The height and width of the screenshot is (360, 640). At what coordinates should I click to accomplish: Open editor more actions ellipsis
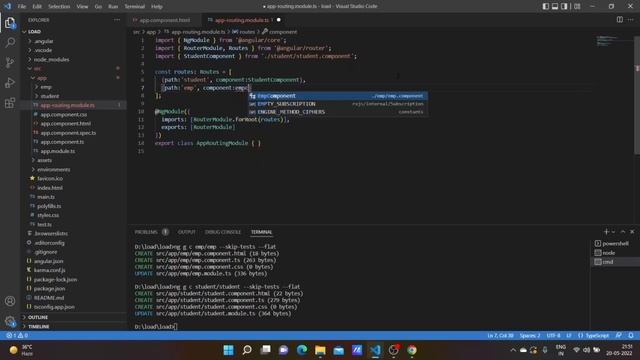pos(631,20)
